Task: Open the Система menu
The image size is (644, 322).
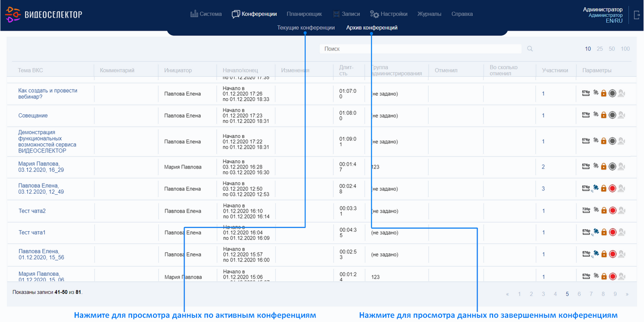Action: point(206,14)
